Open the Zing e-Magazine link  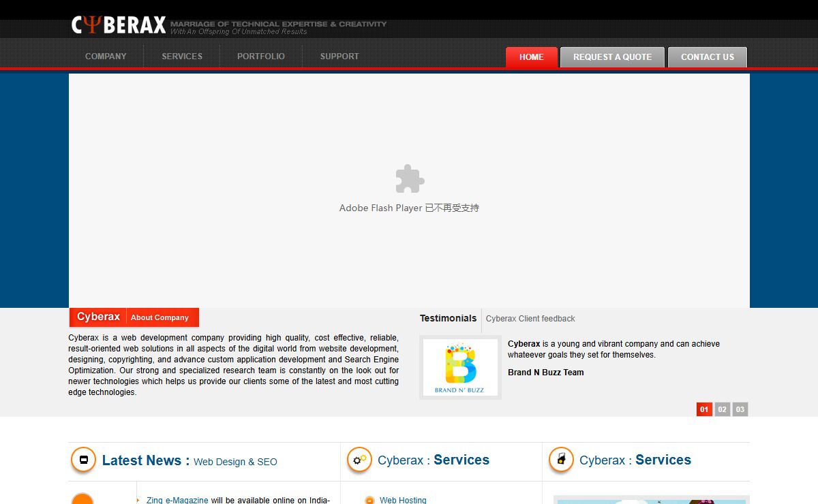177,500
